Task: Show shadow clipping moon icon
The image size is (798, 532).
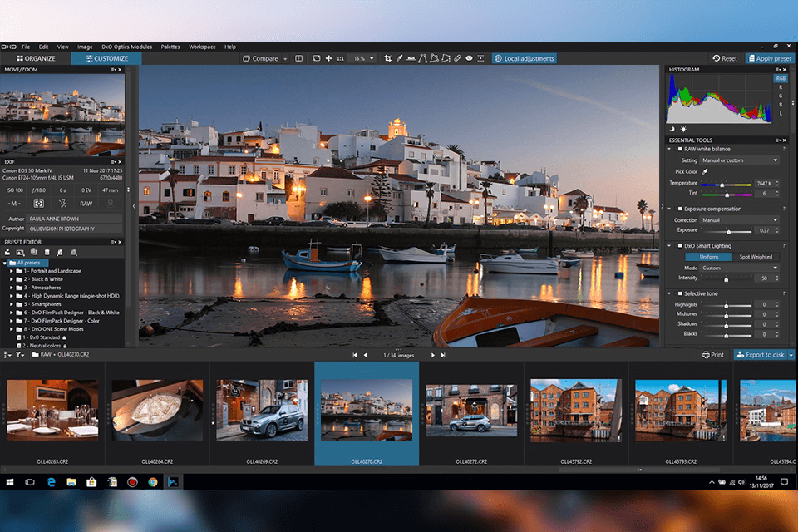Action: pyautogui.click(x=672, y=130)
